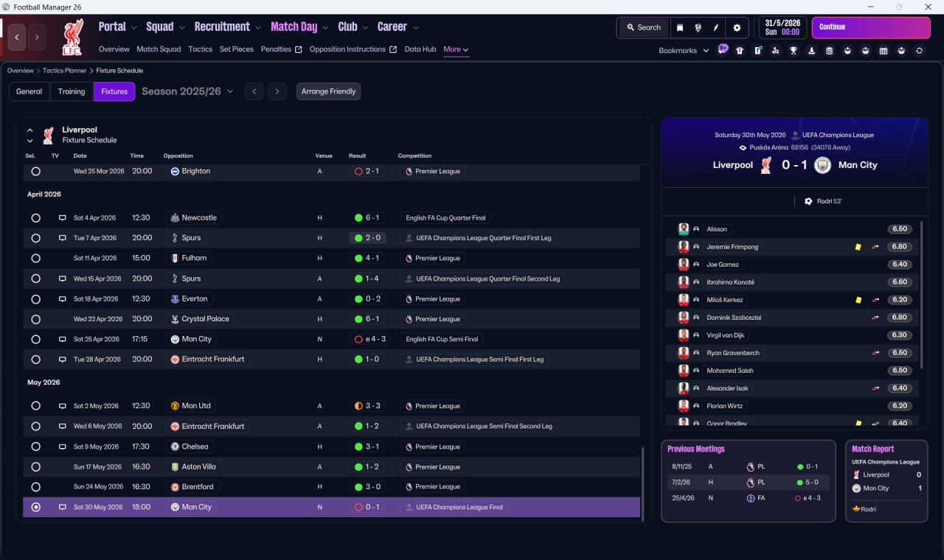Click the circular arrows bookmark icon
The height and width of the screenshot is (560, 944).
tap(919, 51)
